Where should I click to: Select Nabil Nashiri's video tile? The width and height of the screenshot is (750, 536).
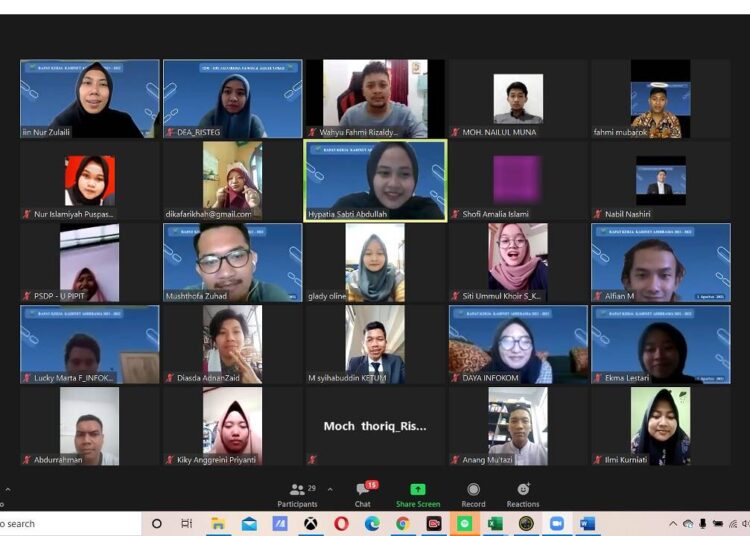pyautogui.click(x=661, y=181)
